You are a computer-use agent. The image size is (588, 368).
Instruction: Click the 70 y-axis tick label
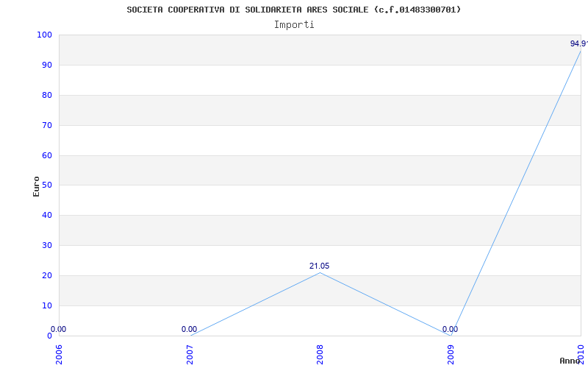pyautogui.click(x=46, y=125)
